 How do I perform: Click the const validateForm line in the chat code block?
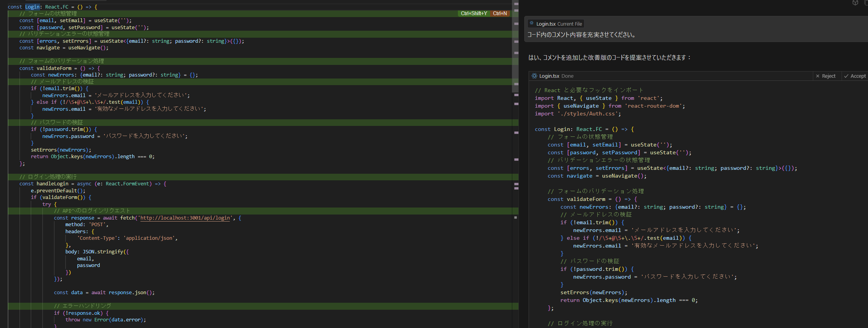tap(592, 199)
